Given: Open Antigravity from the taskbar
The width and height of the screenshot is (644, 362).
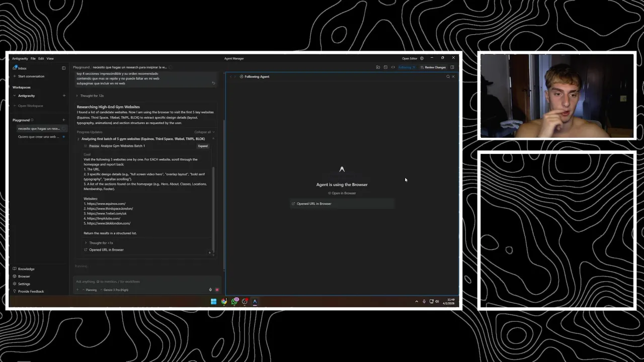Looking at the screenshot, I should (x=255, y=302).
